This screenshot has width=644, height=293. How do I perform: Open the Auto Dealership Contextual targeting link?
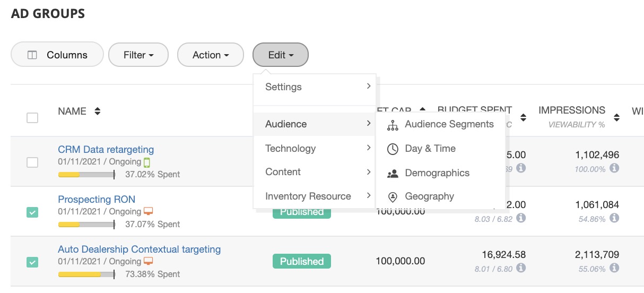click(139, 249)
